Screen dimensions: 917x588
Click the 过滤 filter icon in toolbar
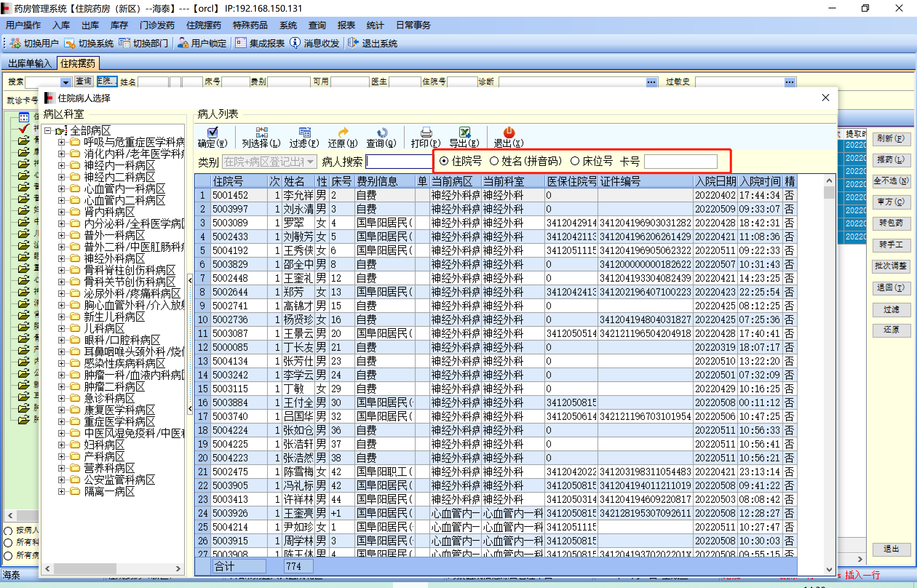tap(304, 132)
